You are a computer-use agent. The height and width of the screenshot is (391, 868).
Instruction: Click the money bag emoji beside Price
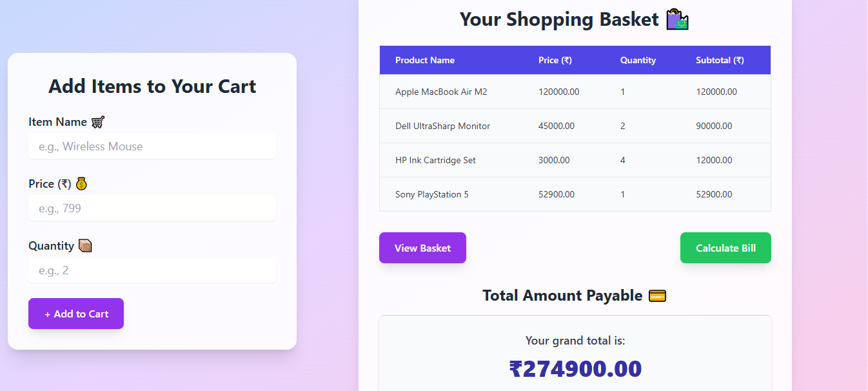pyautogui.click(x=81, y=184)
